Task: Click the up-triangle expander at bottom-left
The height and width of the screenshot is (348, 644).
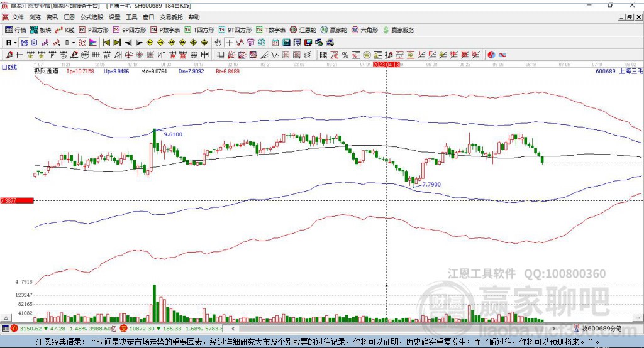Action: click(6, 318)
